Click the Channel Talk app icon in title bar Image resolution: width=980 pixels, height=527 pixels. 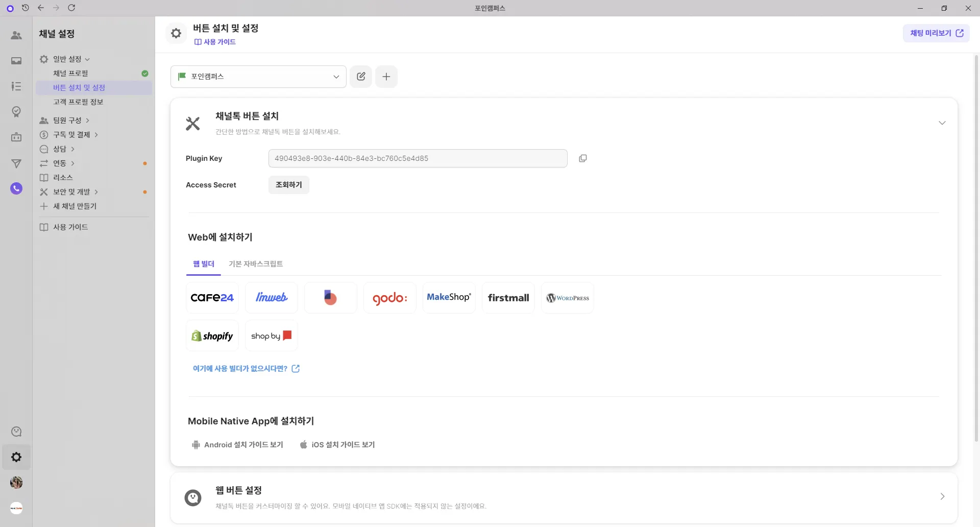coord(10,8)
